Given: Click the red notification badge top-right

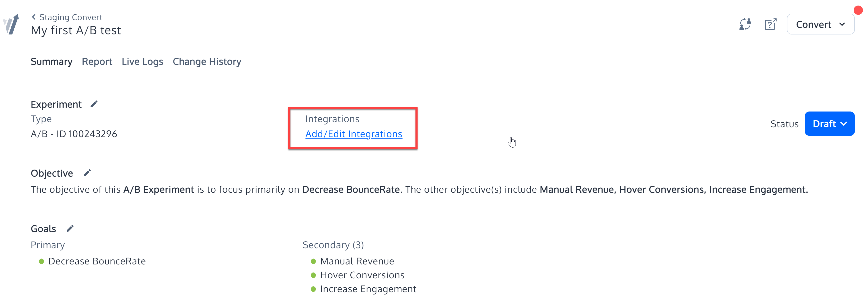Looking at the screenshot, I should [x=858, y=10].
